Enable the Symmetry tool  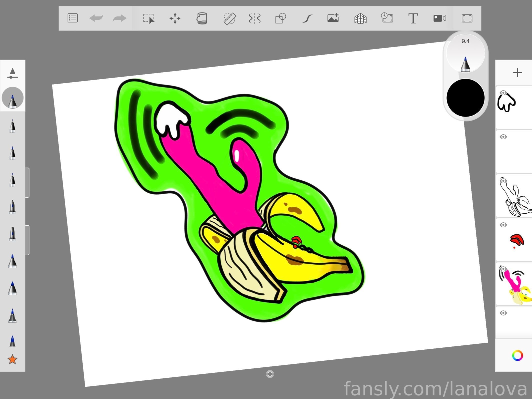pos(255,19)
